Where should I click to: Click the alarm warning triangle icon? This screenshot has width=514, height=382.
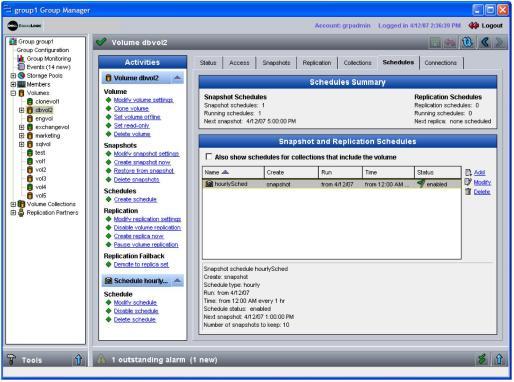coord(101,359)
